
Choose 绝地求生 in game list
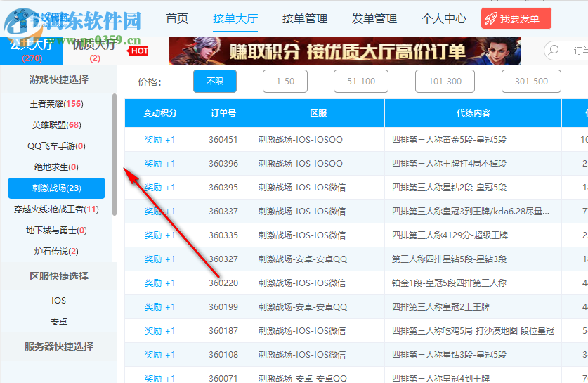click(x=56, y=167)
